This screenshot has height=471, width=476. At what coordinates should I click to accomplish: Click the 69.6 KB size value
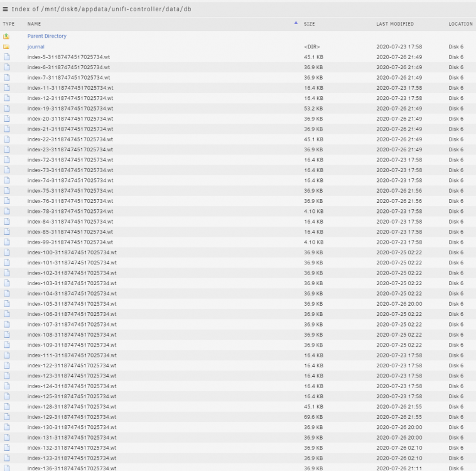(x=313, y=417)
